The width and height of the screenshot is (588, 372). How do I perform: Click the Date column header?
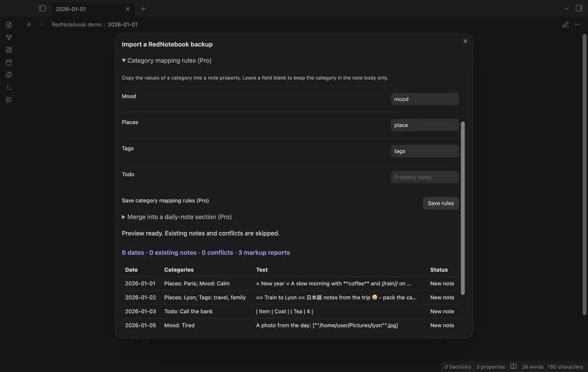point(131,270)
